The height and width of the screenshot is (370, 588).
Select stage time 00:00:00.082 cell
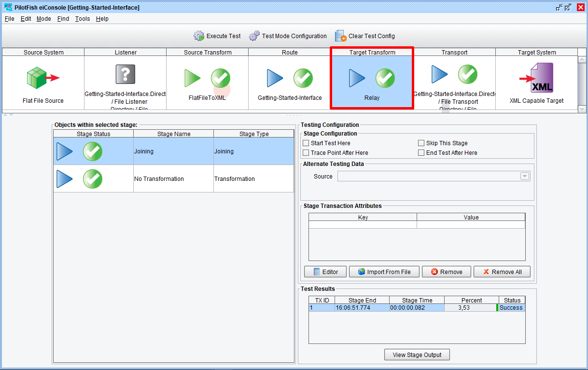pos(417,308)
